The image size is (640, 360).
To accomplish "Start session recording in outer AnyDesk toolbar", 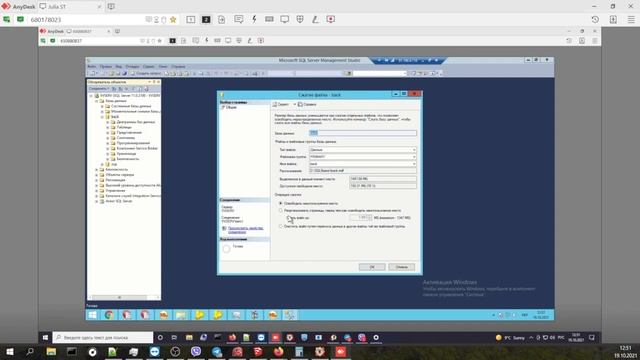I will pyautogui.click(x=331, y=19).
